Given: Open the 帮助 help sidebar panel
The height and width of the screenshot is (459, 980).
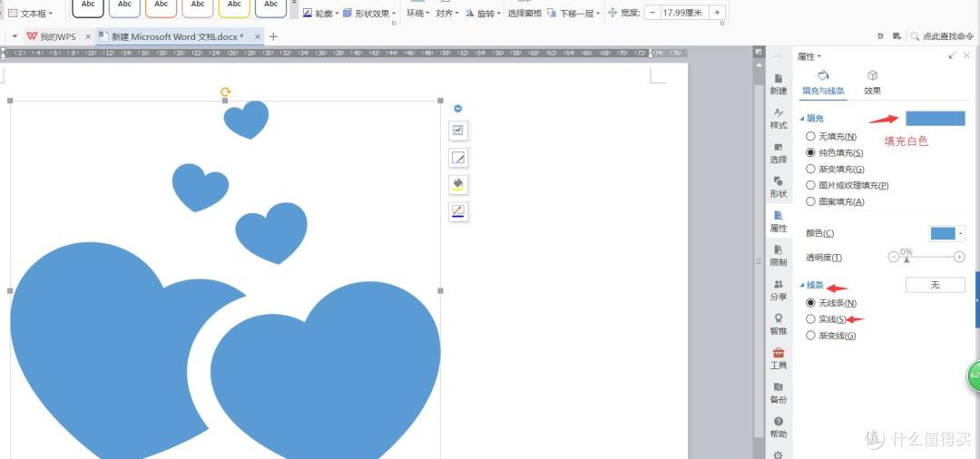Looking at the screenshot, I should point(779,427).
